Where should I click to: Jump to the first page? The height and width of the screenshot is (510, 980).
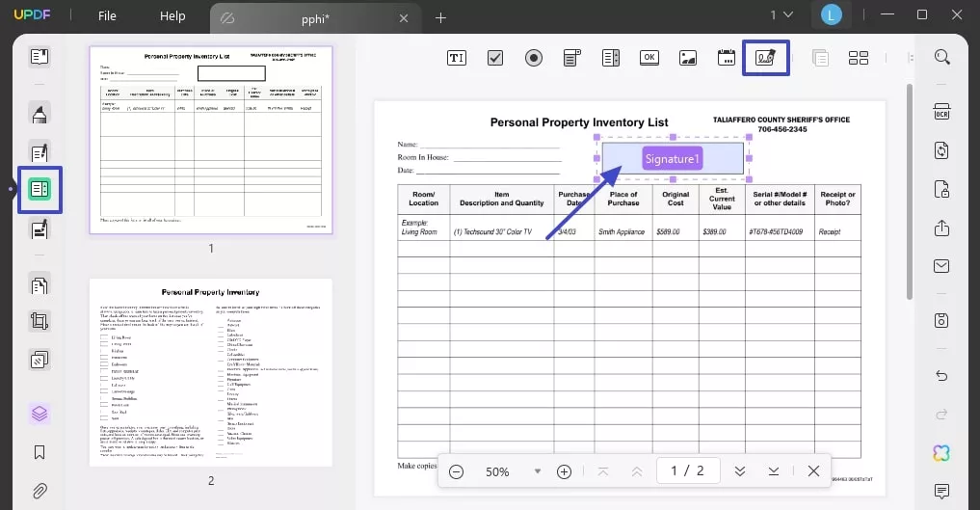(x=603, y=471)
